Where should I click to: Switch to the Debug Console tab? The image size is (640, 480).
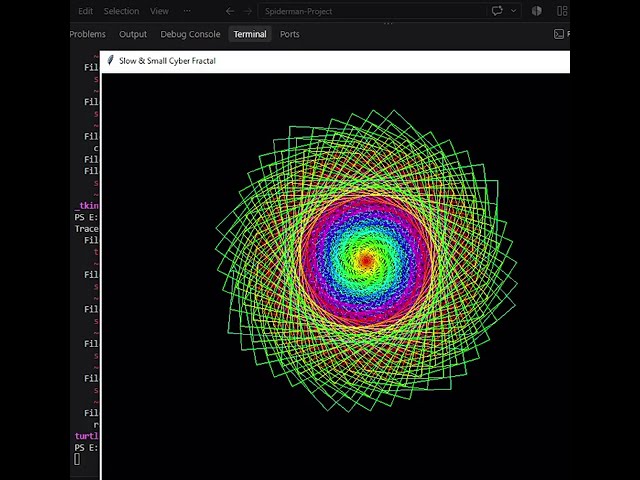pos(190,34)
